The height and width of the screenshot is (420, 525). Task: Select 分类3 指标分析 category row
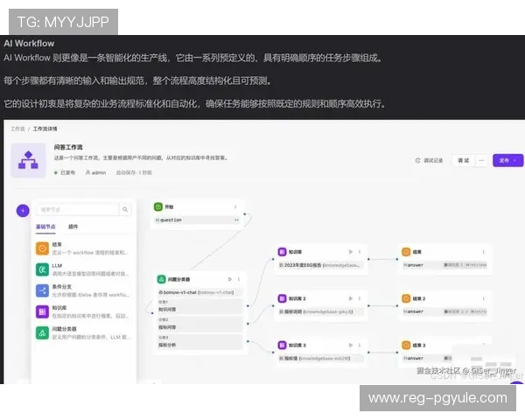(199, 341)
